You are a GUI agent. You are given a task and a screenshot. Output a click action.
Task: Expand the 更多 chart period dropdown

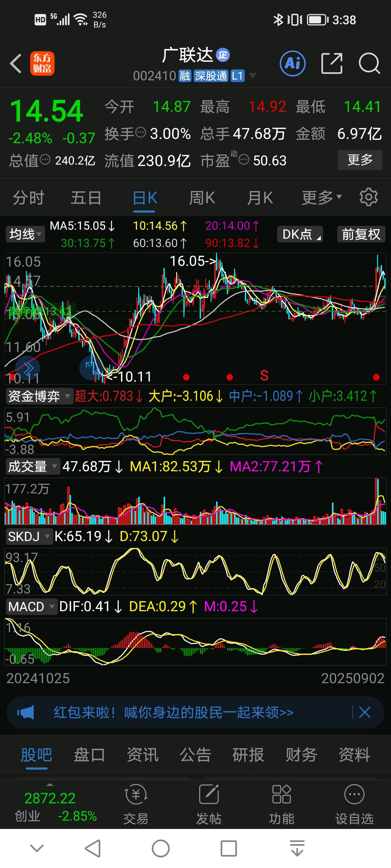point(322,197)
